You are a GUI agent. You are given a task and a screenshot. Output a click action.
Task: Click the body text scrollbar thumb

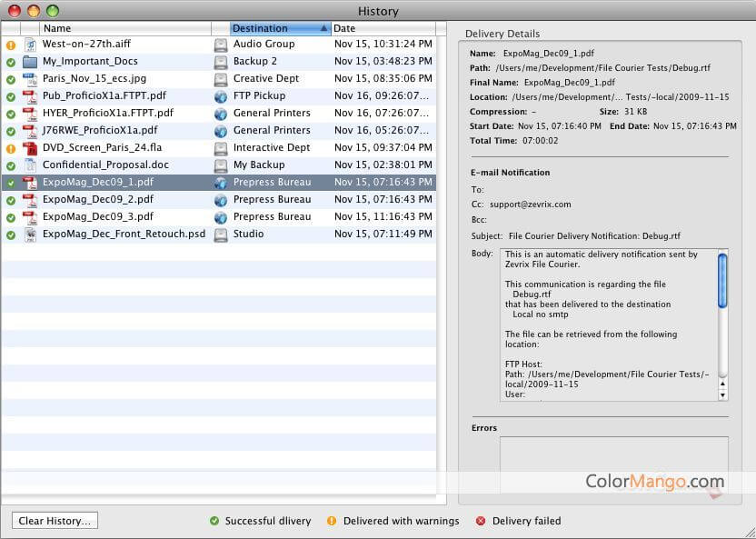point(722,280)
